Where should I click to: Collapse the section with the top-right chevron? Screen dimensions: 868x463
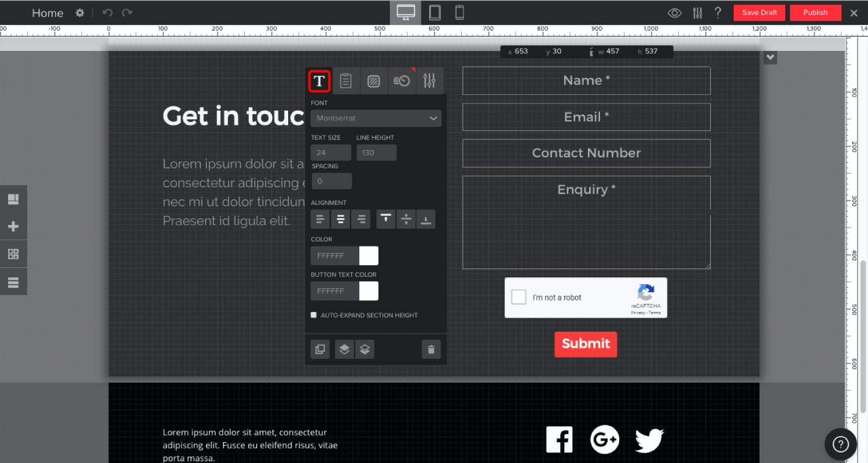pos(770,57)
